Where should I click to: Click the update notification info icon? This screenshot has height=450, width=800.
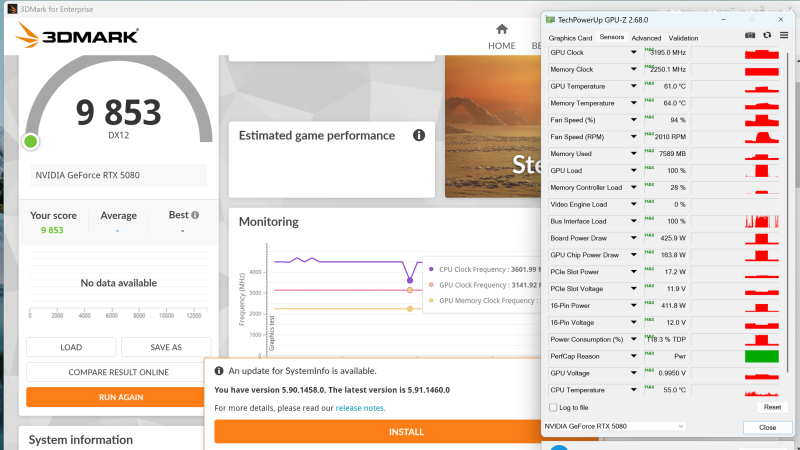219,371
